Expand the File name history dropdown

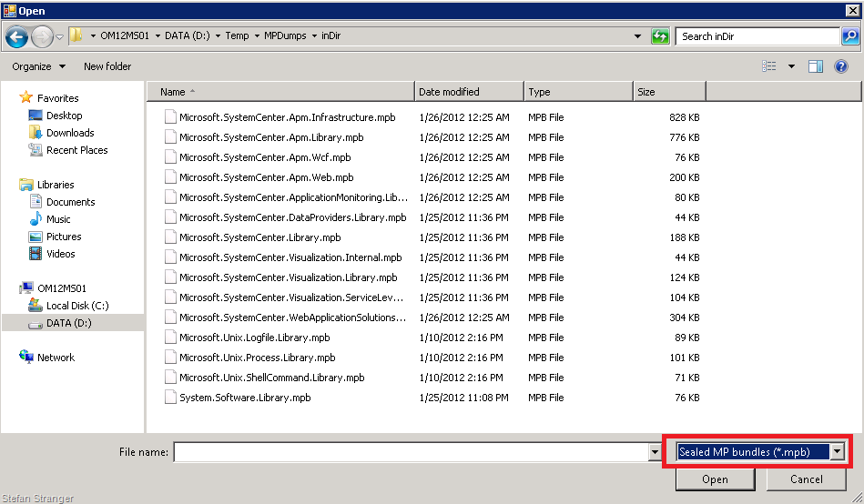pyautogui.click(x=655, y=452)
